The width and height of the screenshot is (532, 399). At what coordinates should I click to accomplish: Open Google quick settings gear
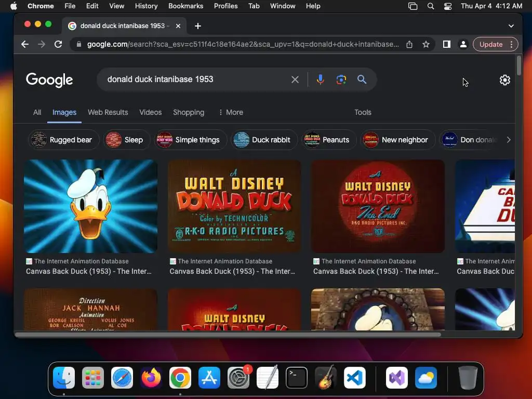point(504,80)
